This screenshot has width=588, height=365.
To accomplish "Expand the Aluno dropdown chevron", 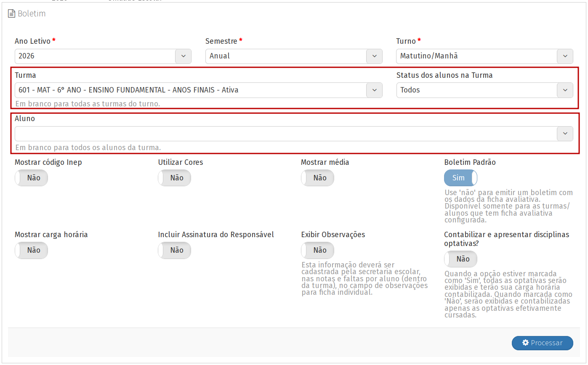I will 565,134.
